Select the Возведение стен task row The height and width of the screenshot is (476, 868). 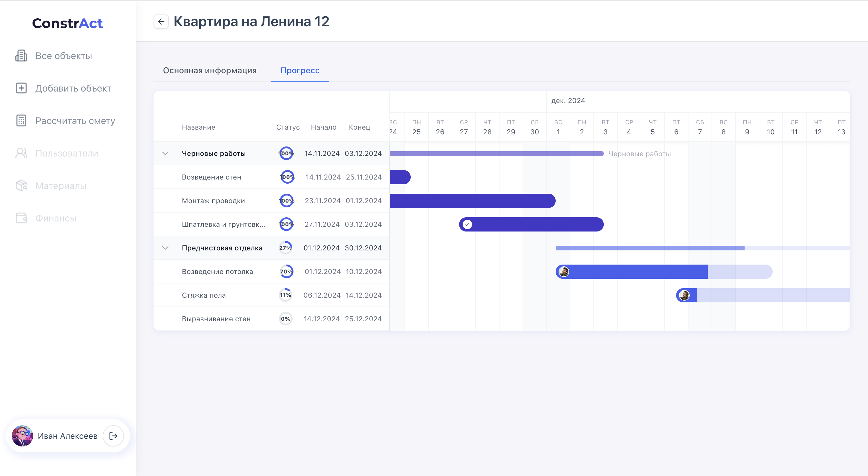click(272, 177)
